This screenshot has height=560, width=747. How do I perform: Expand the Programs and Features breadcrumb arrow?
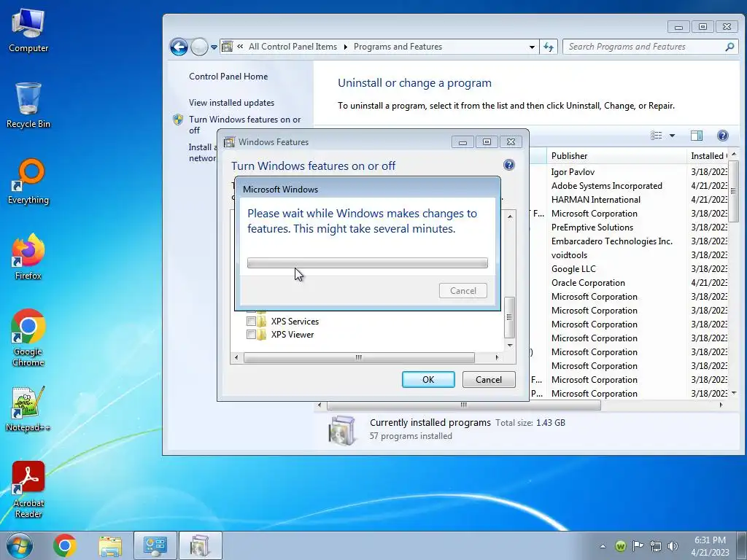pos(346,47)
